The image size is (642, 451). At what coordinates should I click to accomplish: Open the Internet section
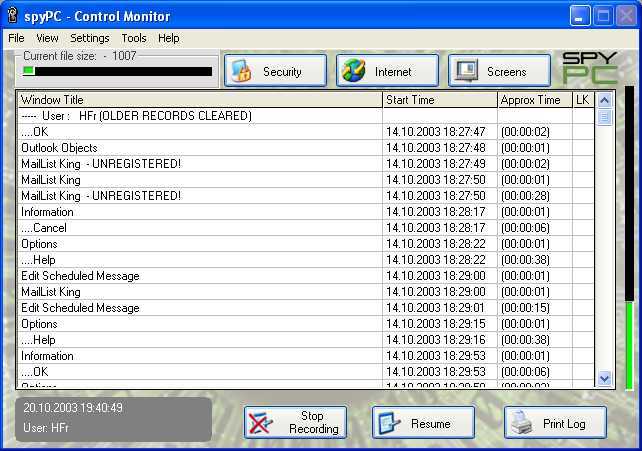(387, 70)
